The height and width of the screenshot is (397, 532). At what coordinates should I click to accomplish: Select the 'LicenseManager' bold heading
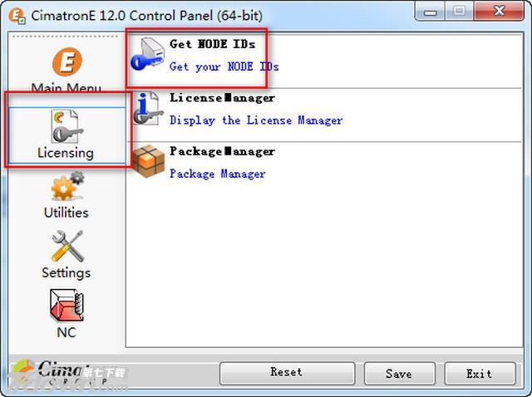point(222,98)
